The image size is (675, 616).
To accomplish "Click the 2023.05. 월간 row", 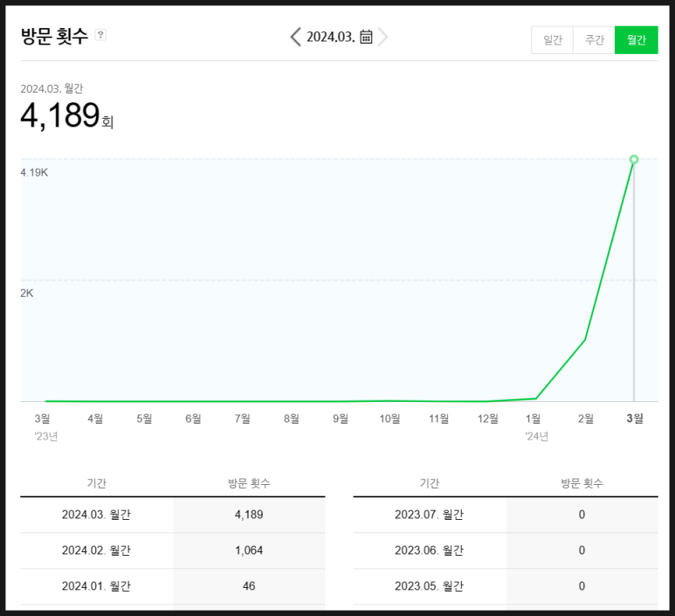I will 506,586.
